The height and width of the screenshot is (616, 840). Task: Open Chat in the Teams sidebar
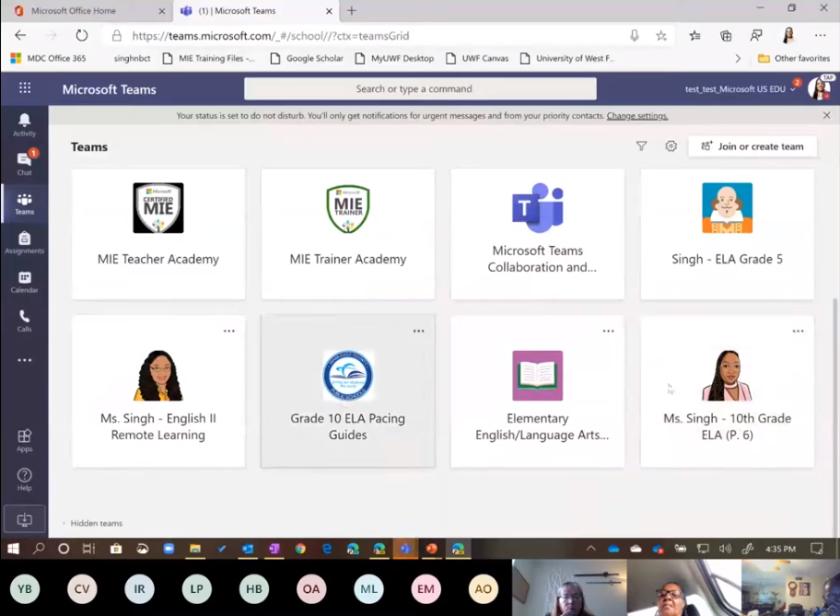(x=24, y=163)
